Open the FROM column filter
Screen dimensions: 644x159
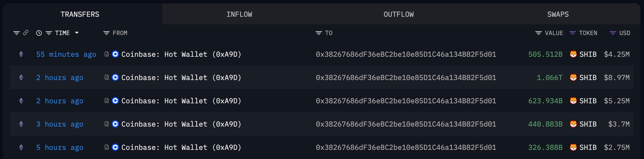click(x=106, y=33)
